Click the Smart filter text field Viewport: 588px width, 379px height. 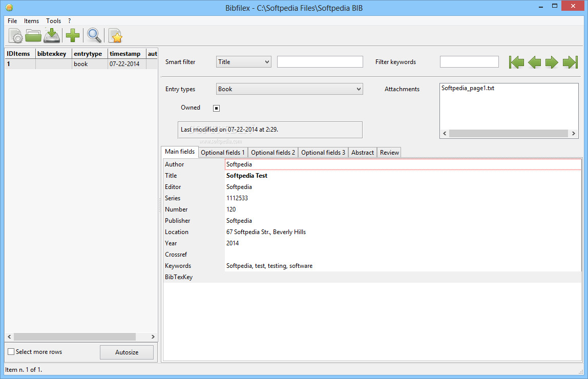pyautogui.click(x=320, y=62)
